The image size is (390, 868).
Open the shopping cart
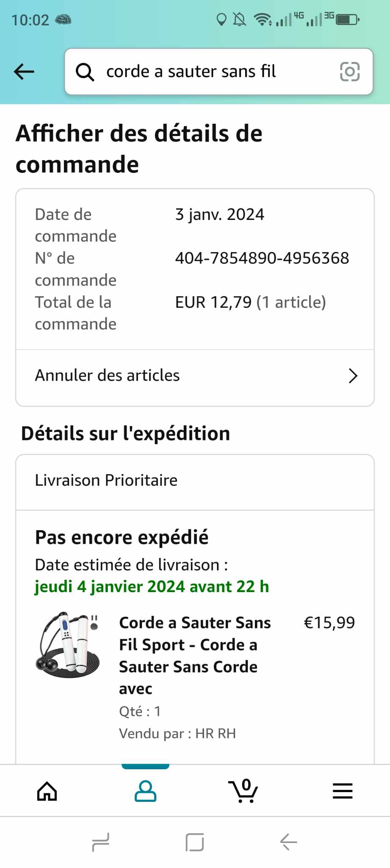[243, 791]
